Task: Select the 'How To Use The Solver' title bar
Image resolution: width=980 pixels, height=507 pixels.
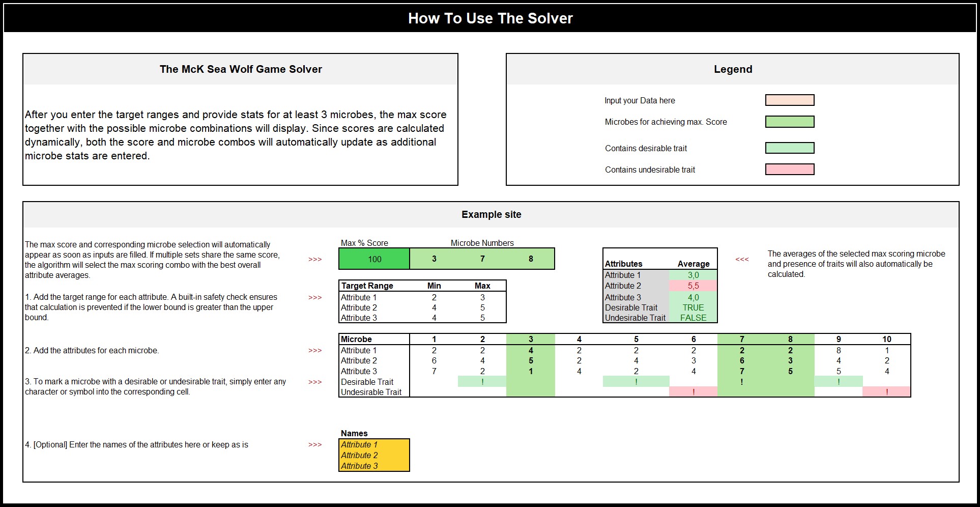Action: tap(490, 18)
